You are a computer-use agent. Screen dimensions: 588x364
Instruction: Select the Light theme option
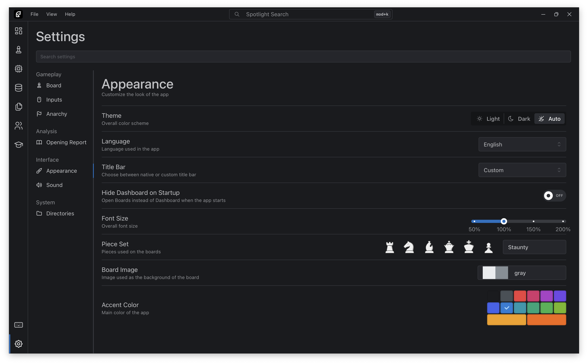[x=488, y=119]
